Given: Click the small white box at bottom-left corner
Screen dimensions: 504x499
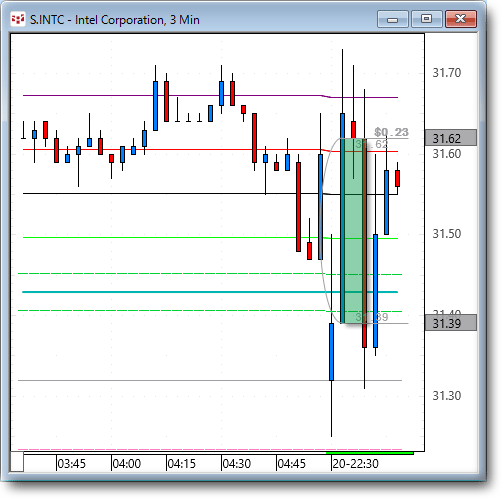Looking at the screenshot, I should 17,462.
